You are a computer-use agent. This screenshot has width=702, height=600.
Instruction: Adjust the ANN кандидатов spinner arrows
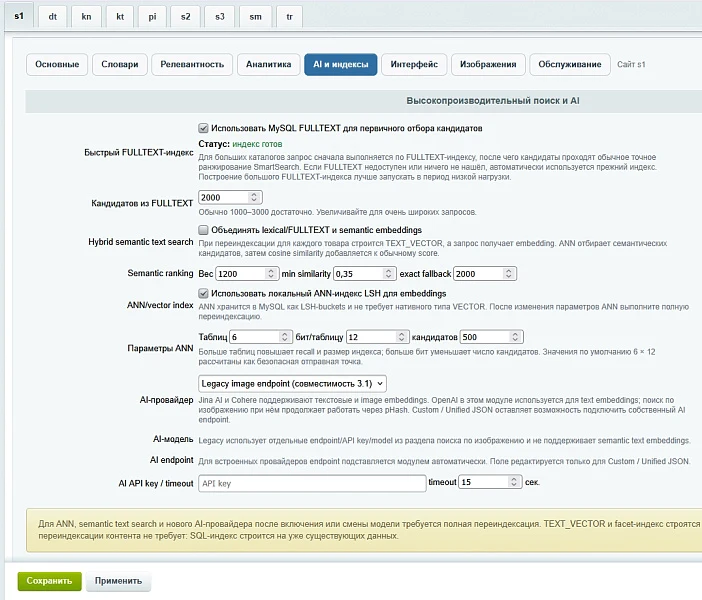point(515,337)
